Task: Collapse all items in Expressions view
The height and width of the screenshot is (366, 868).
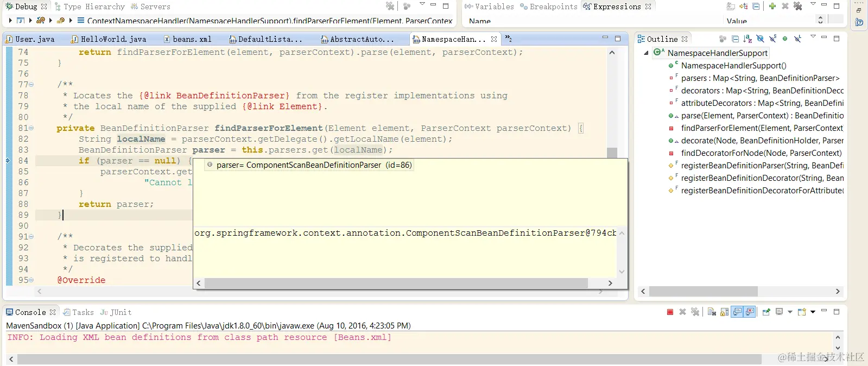Action: click(756, 7)
